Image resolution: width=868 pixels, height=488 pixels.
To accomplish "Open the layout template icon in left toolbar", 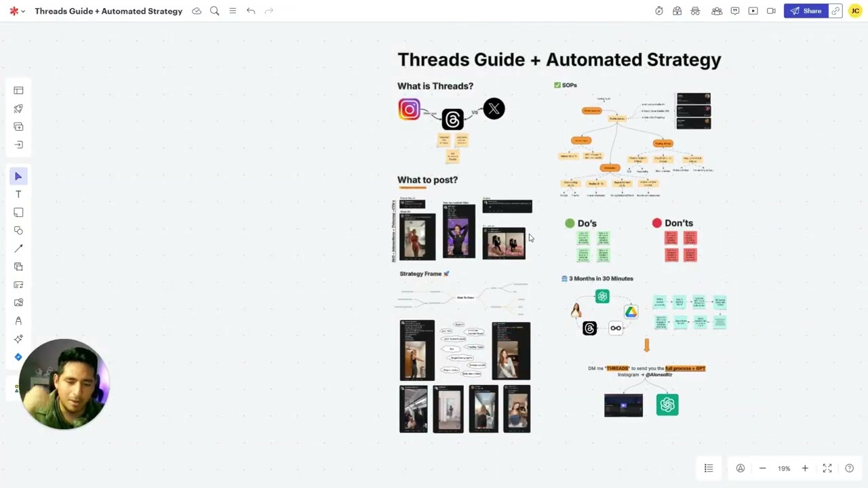I will pyautogui.click(x=18, y=90).
